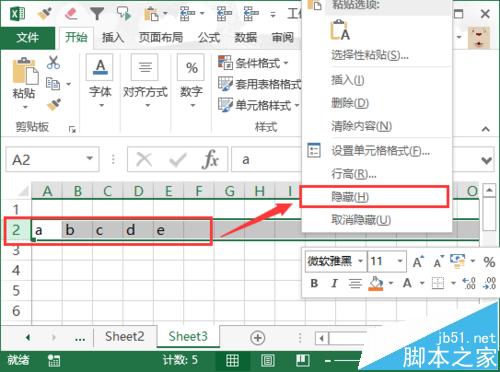Click the 单元格样式 cell styles button
The height and width of the screenshot is (372, 500).
click(258, 105)
